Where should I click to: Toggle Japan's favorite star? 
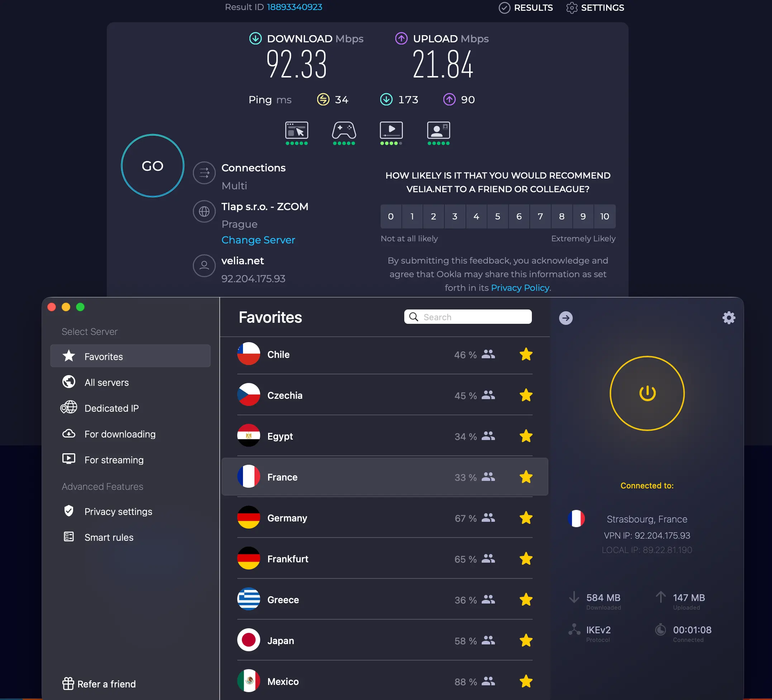click(526, 640)
